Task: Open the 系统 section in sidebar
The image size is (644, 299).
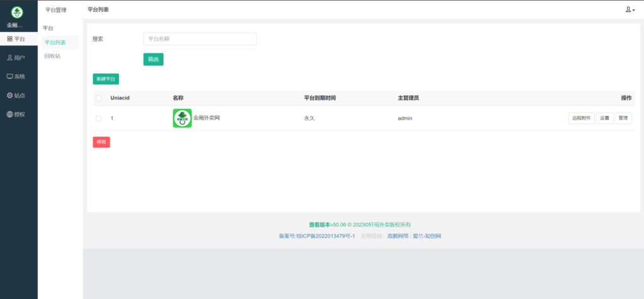Action: point(16,77)
